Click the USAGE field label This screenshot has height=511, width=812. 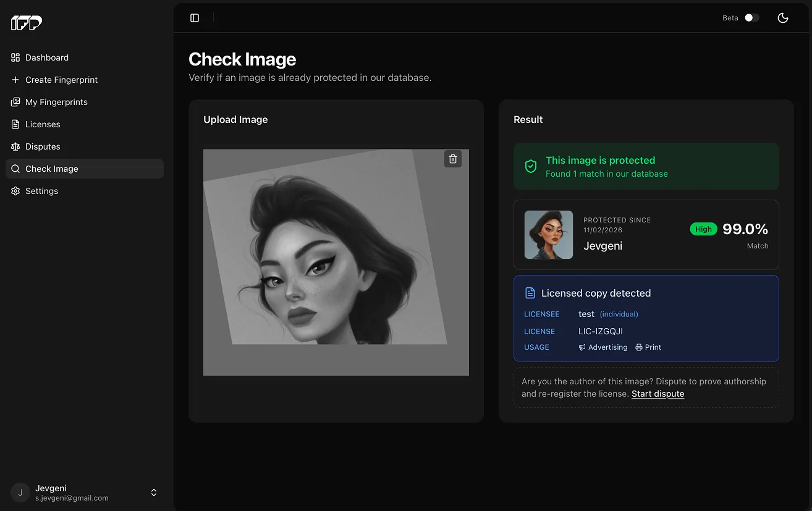(536, 347)
